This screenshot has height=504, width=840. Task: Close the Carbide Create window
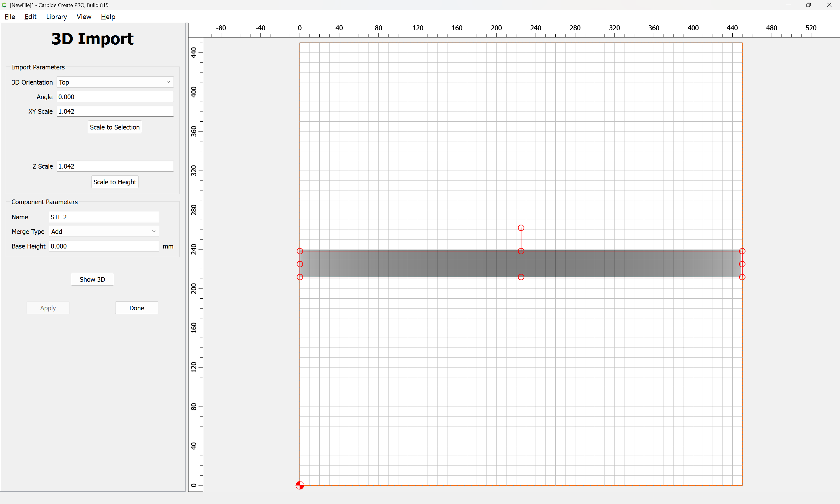[829, 5]
